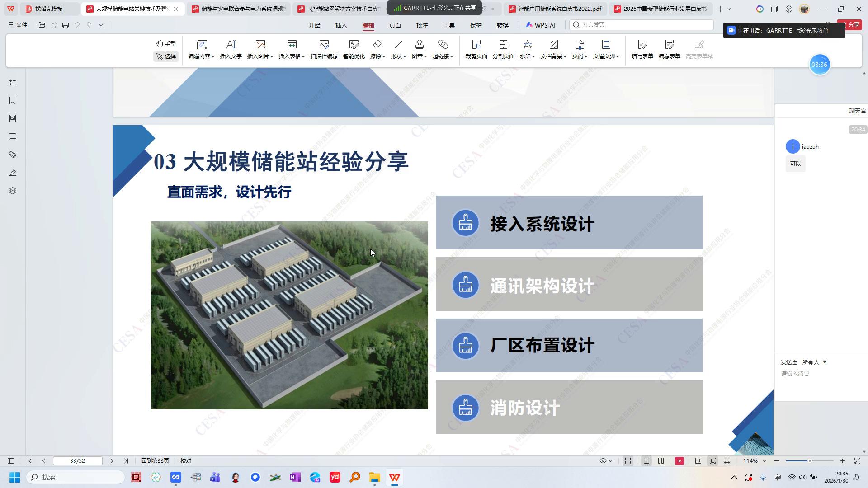Click the 裁剪页面 crop page tool
Screen dimensions: 868x488
tap(476, 49)
